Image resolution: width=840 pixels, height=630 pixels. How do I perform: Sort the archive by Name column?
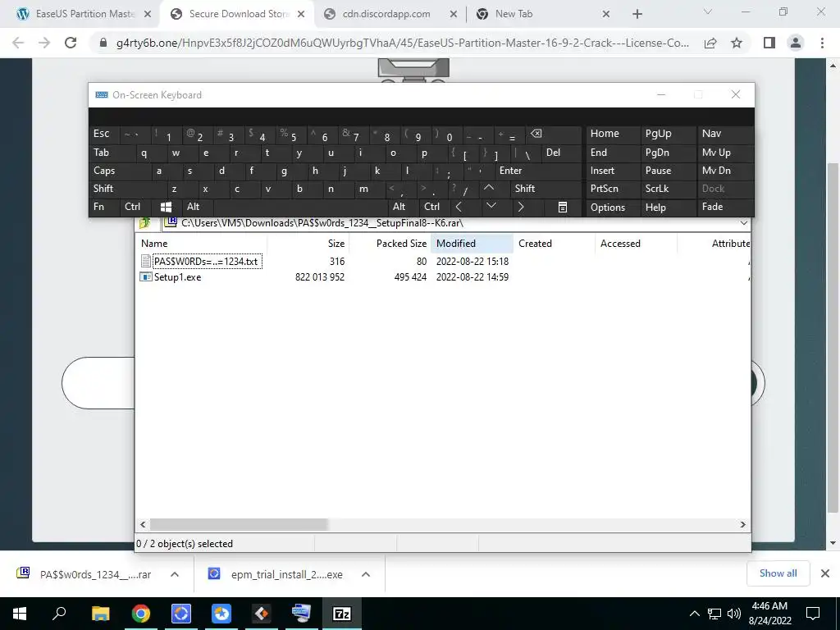click(x=201, y=243)
